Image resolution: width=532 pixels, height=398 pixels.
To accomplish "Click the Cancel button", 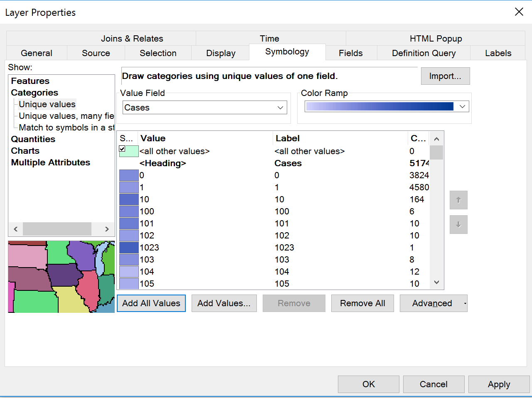I will (x=433, y=384).
